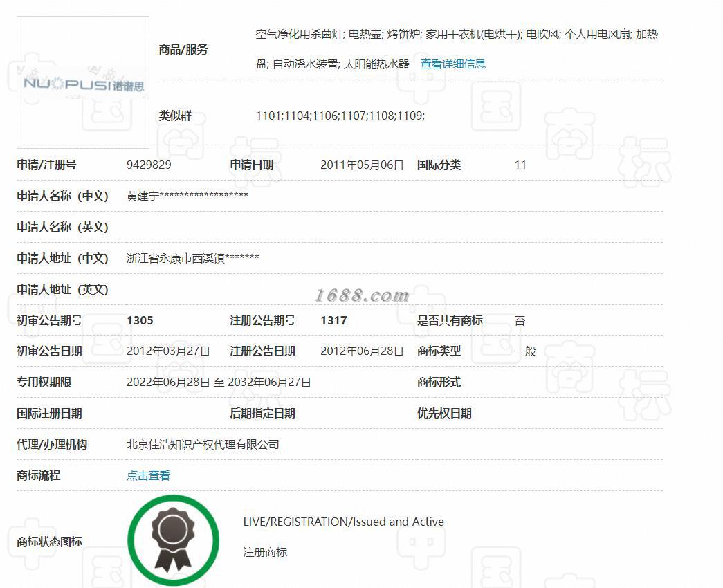Screen dimensions: 723x588
Task: Click preliminary announcement issue 1305
Action: pyautogui.click(x=140, y=320)
